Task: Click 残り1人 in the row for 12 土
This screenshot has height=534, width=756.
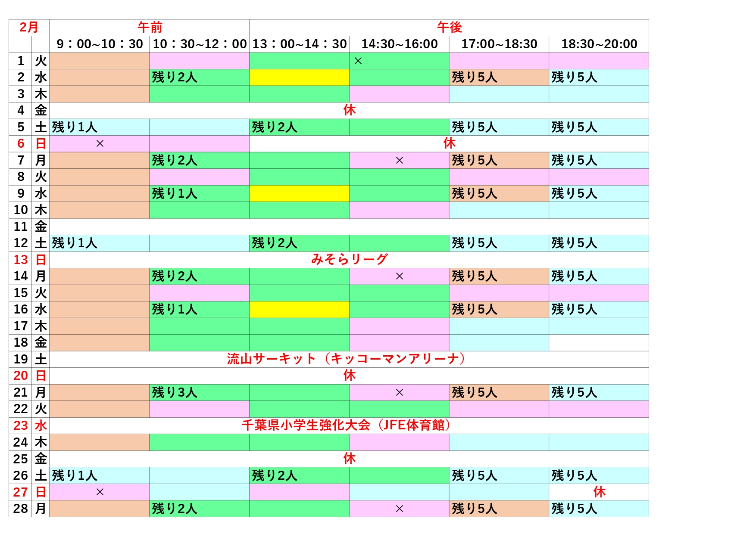Action: [75, 243]
